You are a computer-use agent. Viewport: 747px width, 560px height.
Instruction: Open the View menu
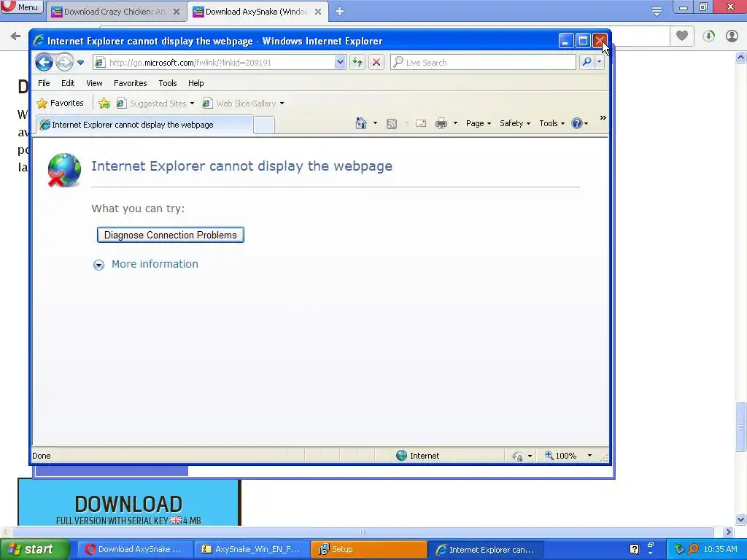94,83
